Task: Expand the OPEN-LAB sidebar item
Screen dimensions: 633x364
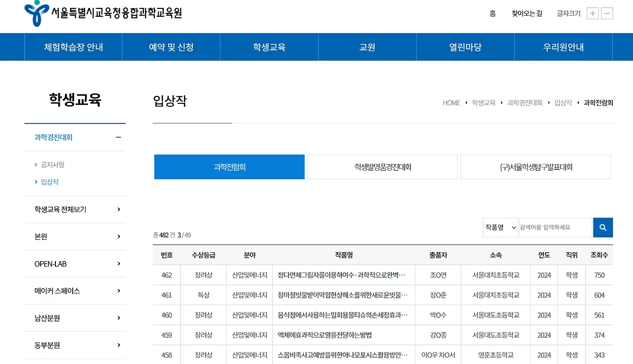Action: click(x=119, y=264)
